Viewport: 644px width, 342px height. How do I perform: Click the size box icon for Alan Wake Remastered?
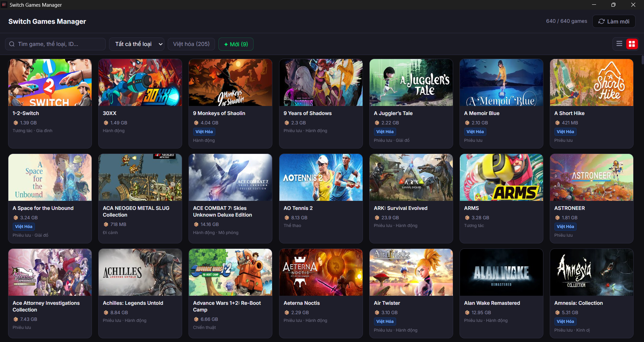[467, 313]
